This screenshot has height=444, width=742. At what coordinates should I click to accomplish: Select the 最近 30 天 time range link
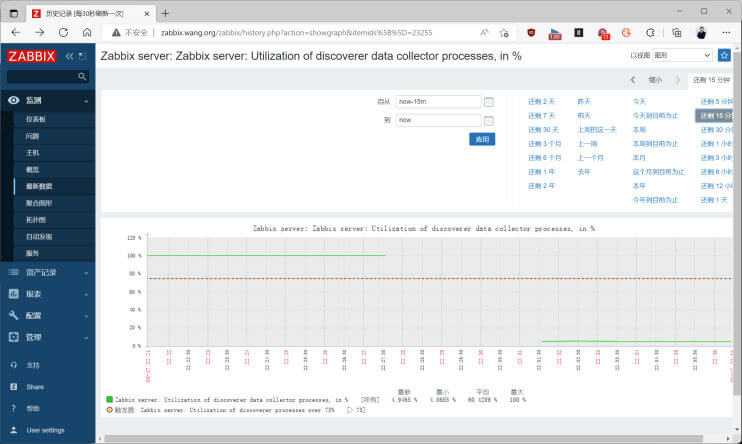coord(543,130)
